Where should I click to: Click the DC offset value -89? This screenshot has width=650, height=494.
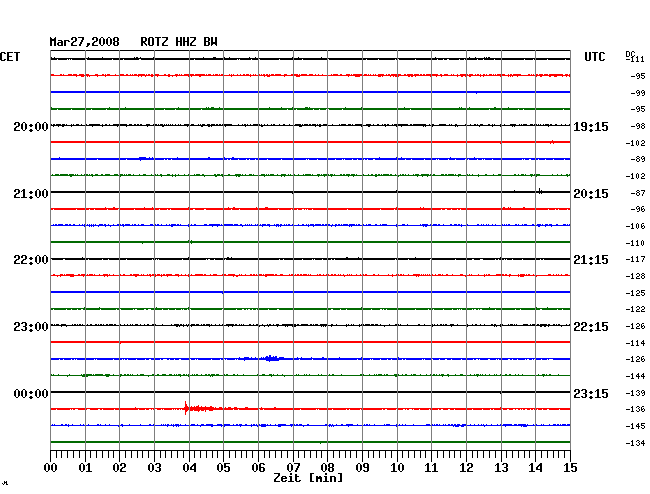click(x=638, y=159)
